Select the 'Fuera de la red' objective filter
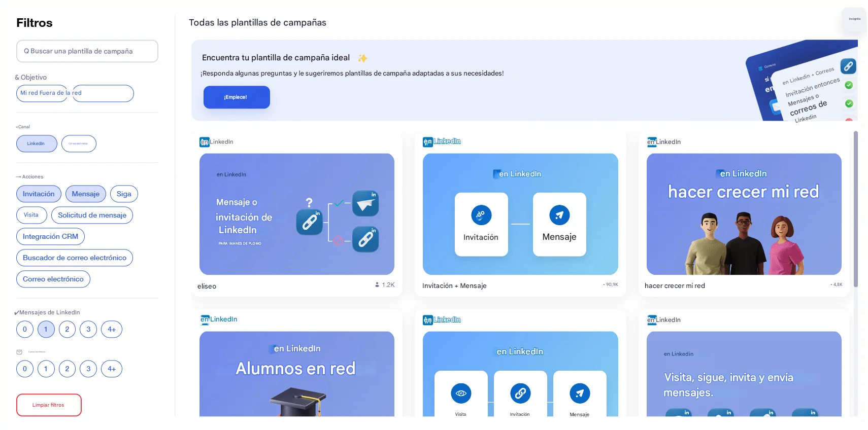This screenshot has height=430, width=868. point(103,93)
